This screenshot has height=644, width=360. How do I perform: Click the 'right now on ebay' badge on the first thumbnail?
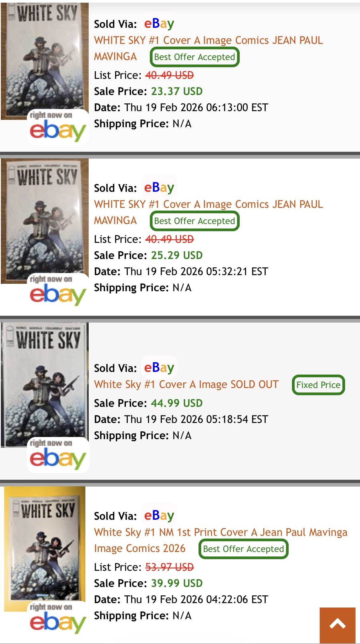pos(58,127)
